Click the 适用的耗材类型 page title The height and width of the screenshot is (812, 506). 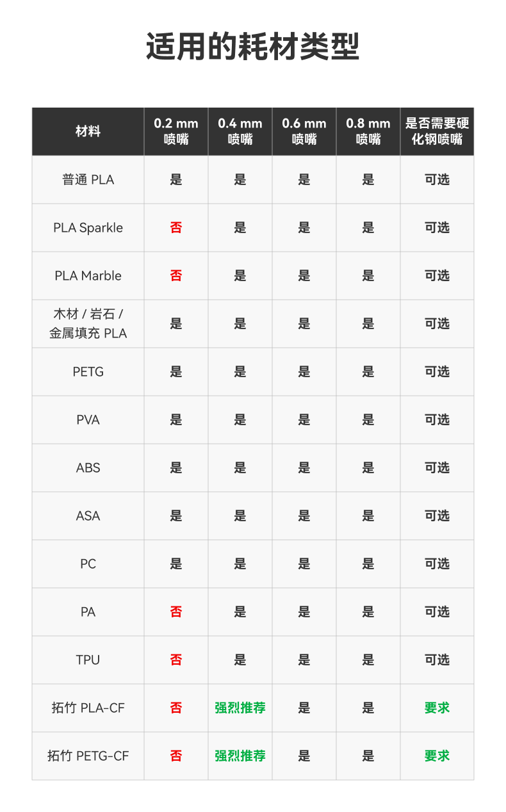click(252, 47)
